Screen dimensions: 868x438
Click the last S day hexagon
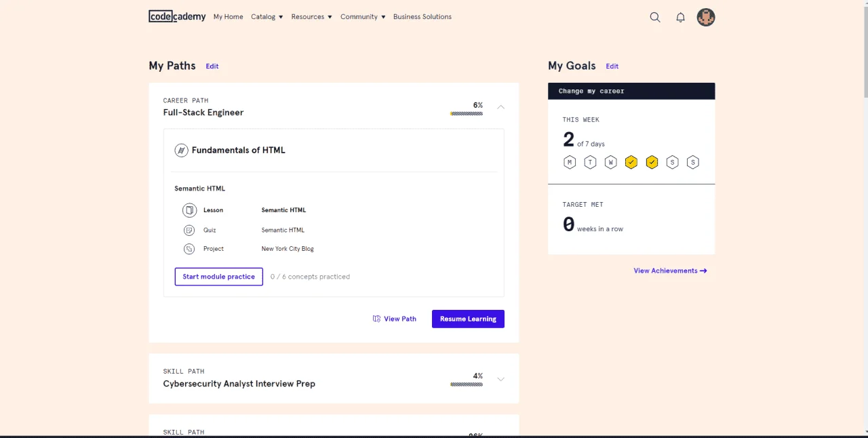click(692, 162)
